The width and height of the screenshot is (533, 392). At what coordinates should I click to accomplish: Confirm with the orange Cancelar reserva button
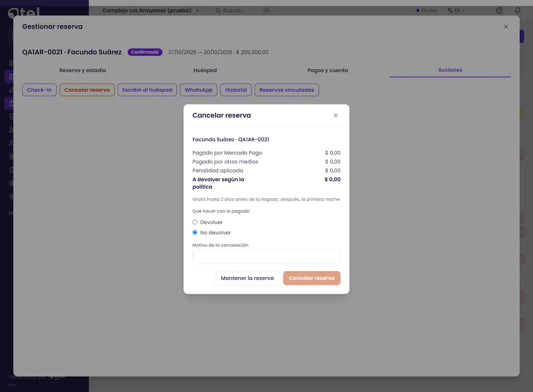click(x=312, y=278)
